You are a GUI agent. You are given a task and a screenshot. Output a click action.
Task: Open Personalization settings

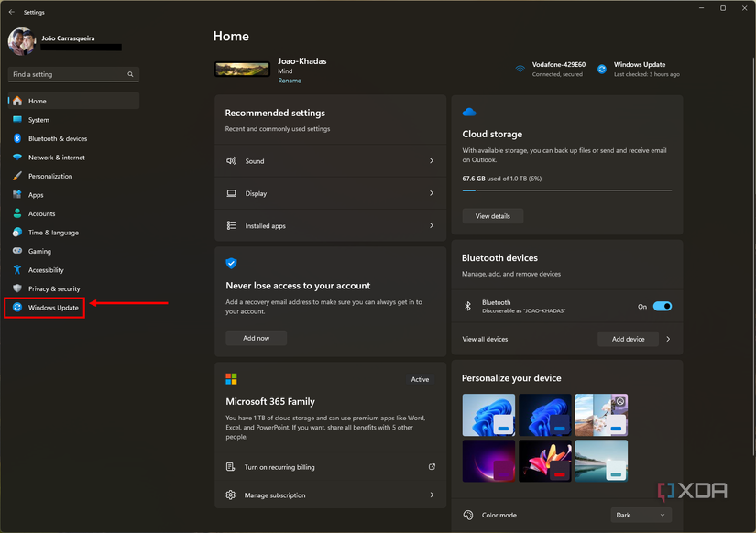(74, 176)
